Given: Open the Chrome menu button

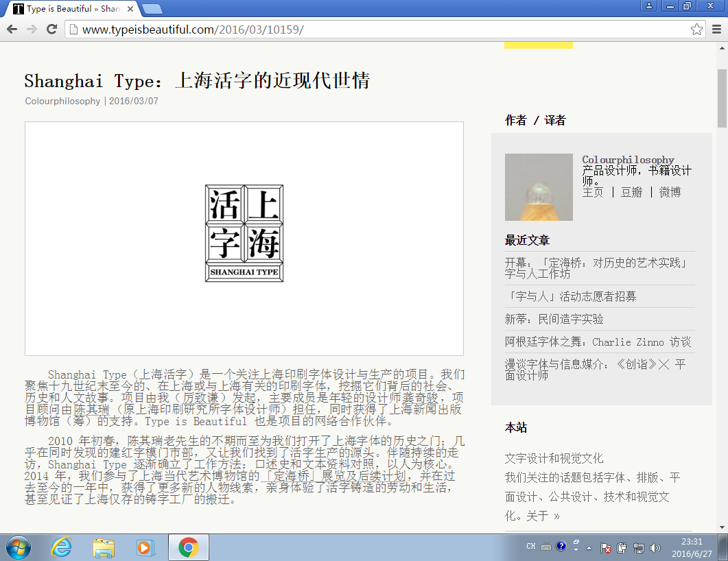Looking at the screenshot, I should pyautogui.click(x=716, y=29).
